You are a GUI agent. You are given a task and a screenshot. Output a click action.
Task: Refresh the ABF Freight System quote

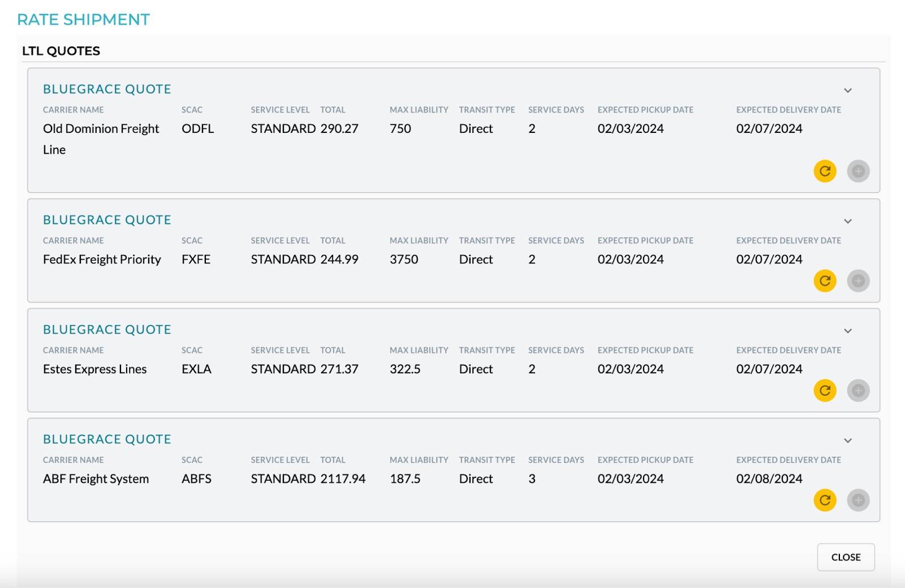tap(825, 500)
